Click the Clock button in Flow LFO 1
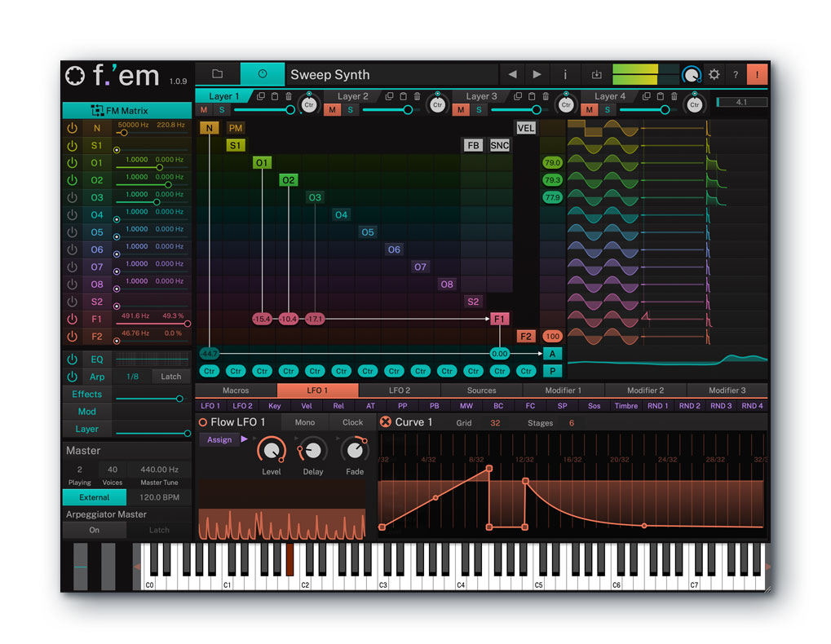The height and width of the screenshot is (644, 831). point(352,422)
